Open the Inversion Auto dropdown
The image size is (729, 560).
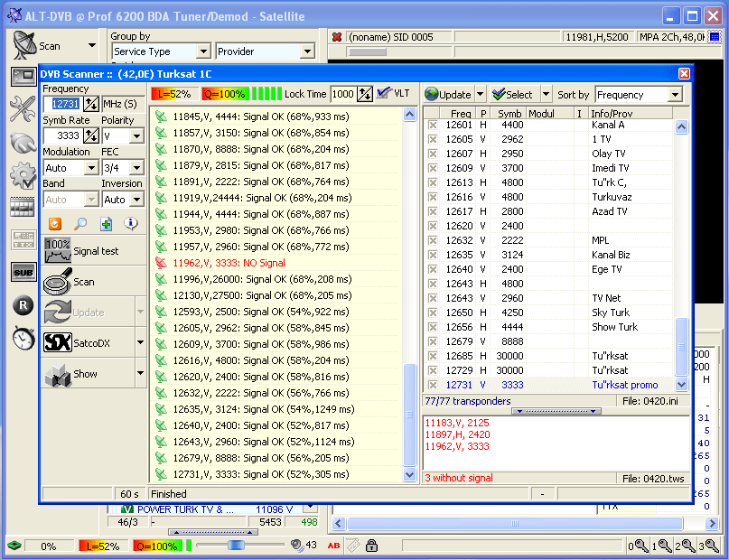pos(136,200)
